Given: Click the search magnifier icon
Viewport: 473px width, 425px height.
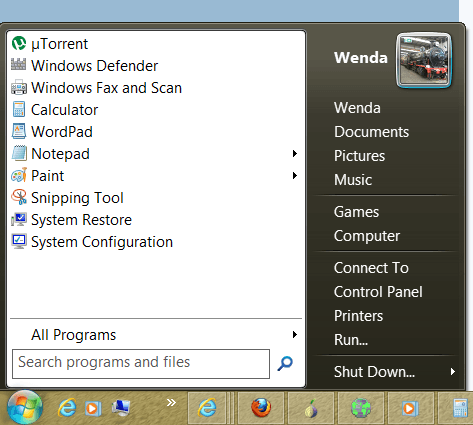Looking at the screenshot, I should click(x=285, y=364).
